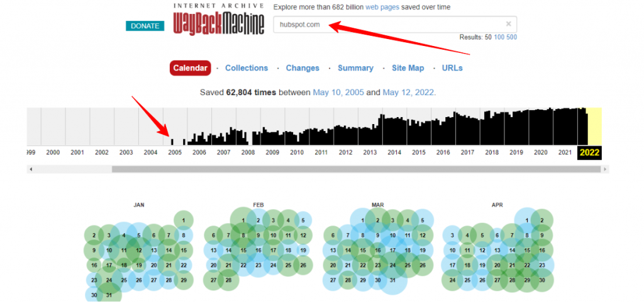Open February 1 snapshot
Screen dimensions: 644x308
click(243, 220)
